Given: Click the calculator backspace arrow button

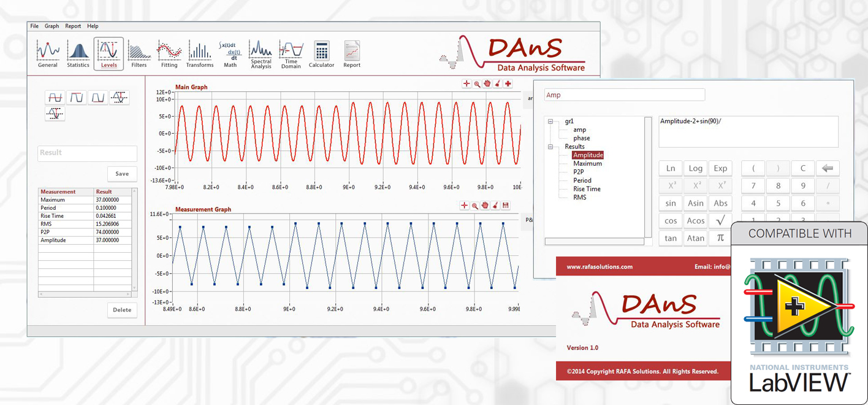Looking at the screenshot, I should coord(828,168).
